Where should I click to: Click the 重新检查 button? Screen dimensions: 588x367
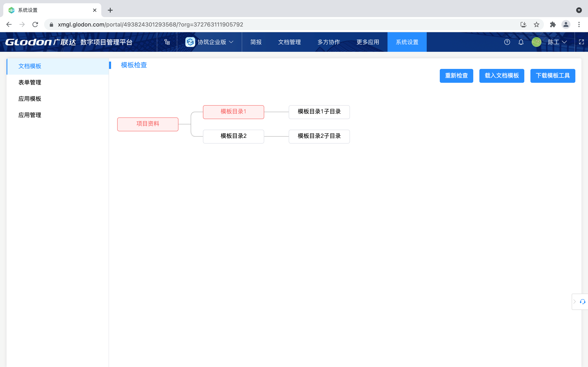click(x=456, y=76)
